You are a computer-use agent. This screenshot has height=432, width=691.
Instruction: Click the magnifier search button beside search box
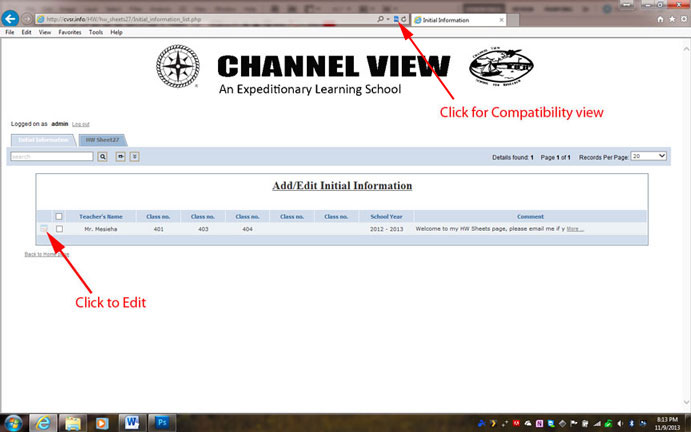click(102, 157)
